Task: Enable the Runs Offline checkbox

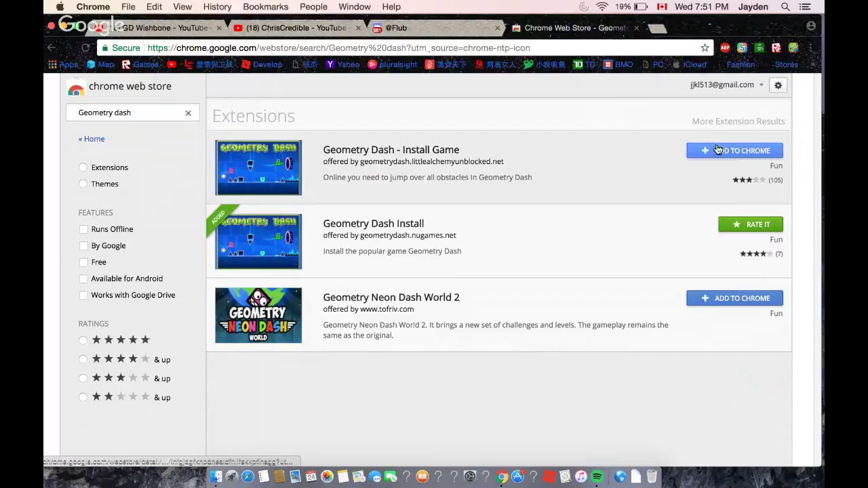Action: pos(83,229)
